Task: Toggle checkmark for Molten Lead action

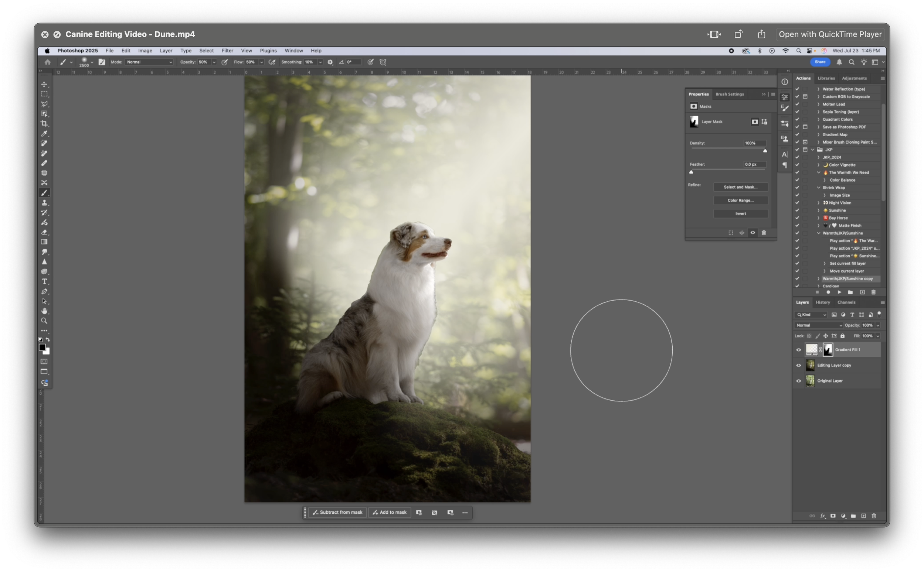Action: point(797,104)
